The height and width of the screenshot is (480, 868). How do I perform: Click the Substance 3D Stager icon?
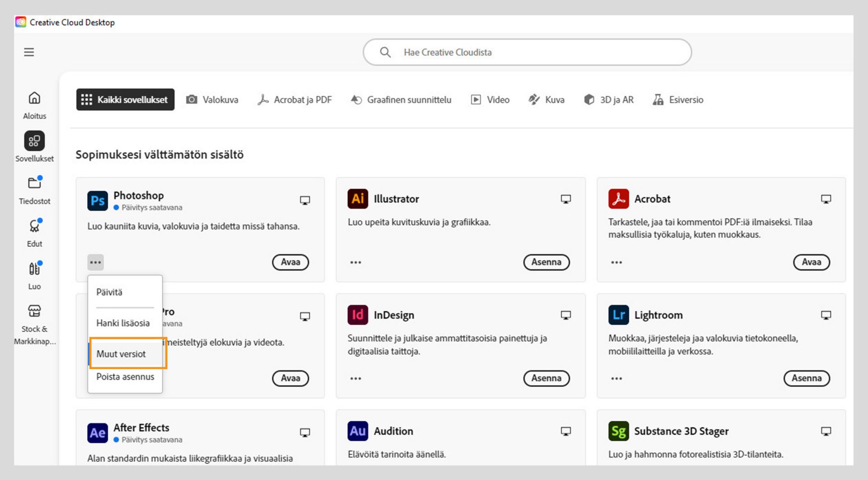tap(618, 431)
